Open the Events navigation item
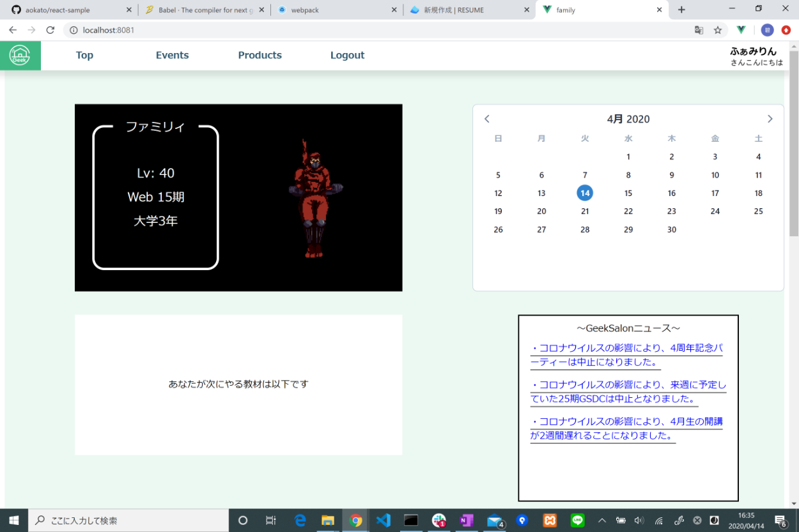 point(172,56)
